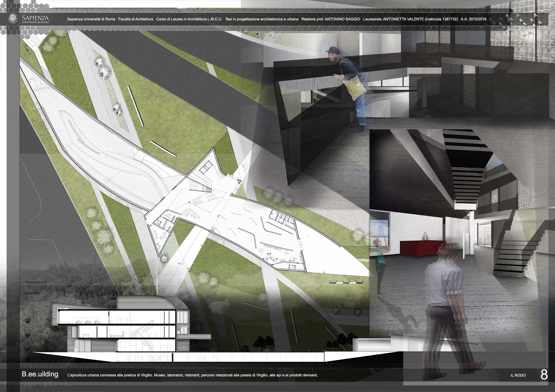Click 'Relatore prof. ANTONINO SAGGIO' text

[331, 19]
